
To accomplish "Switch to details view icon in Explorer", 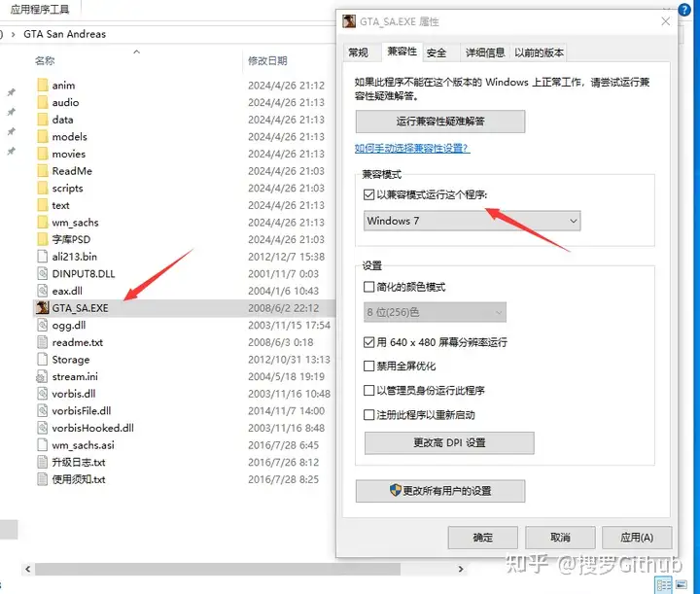I will (664, 585).
